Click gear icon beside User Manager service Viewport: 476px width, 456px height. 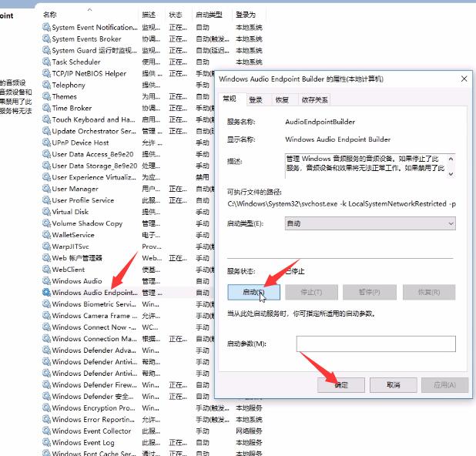click(x=46, y=189)
